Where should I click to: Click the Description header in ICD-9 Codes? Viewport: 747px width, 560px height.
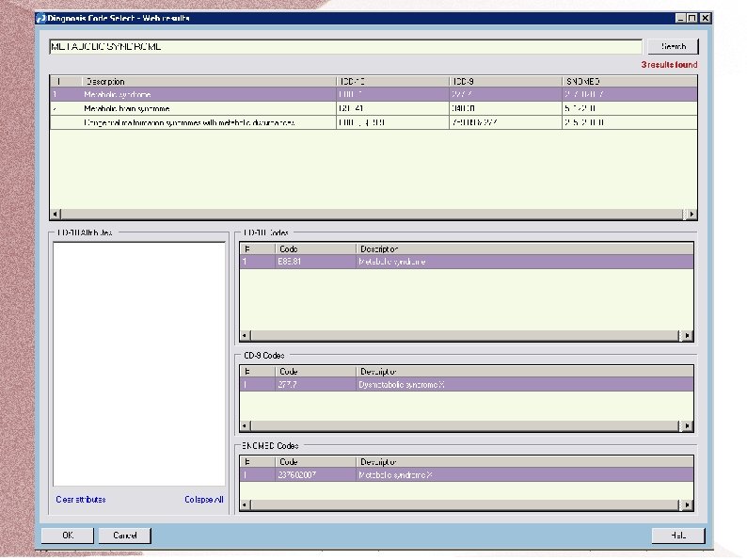coord(525,371)
